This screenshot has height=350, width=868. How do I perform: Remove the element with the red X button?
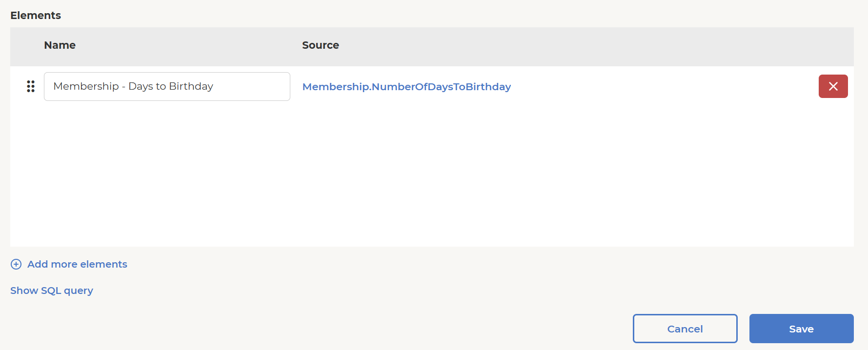833,86
